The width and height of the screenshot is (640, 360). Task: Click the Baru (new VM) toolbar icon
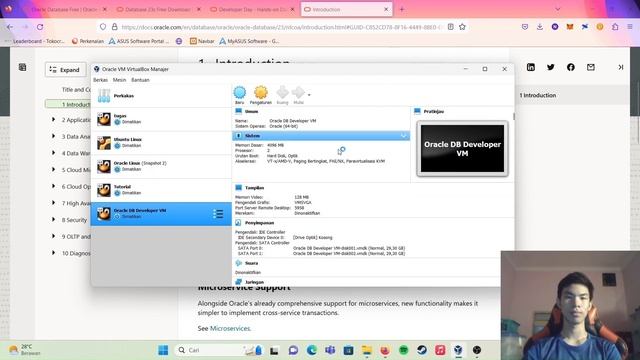(240, 93)
